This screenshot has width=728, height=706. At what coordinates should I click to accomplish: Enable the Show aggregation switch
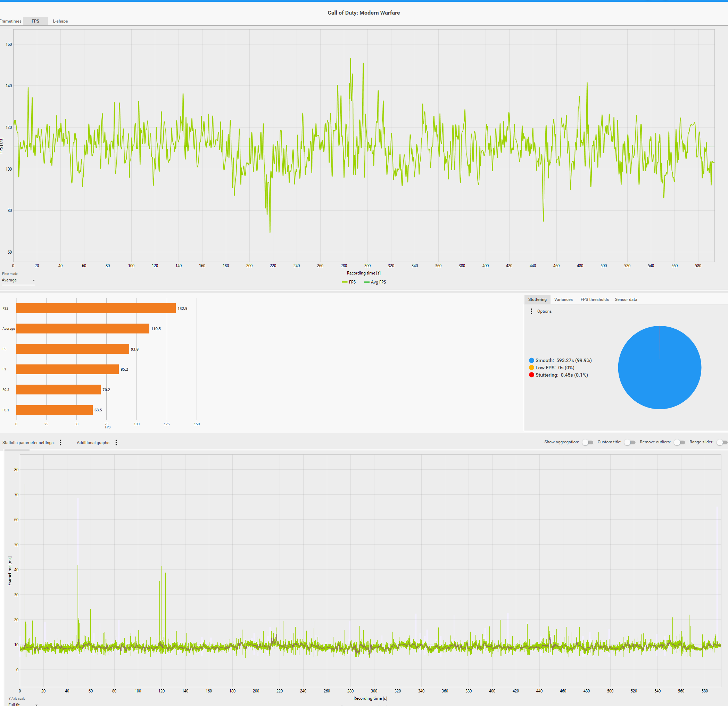pyautogui.click(x=588, y=442)
